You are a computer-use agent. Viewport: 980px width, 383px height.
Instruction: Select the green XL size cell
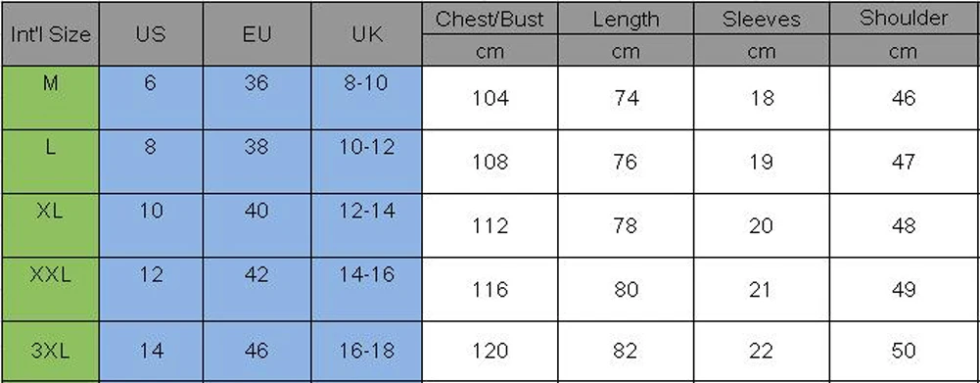50,225
